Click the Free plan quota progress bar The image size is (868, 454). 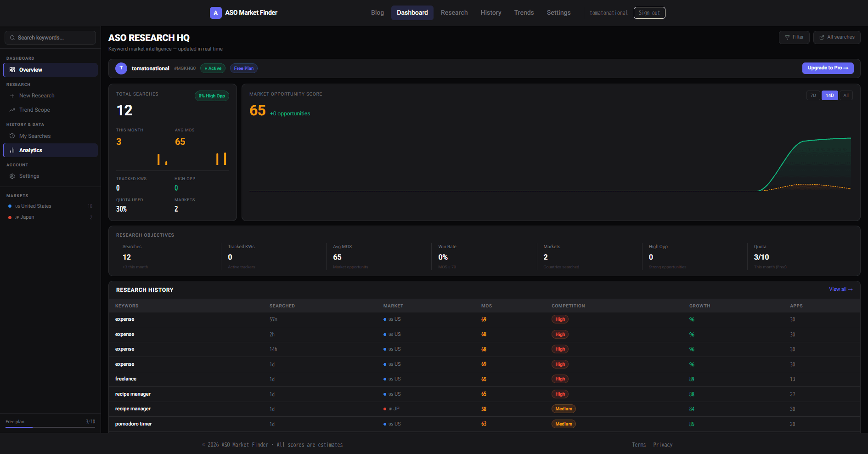(x=50, y=427)
